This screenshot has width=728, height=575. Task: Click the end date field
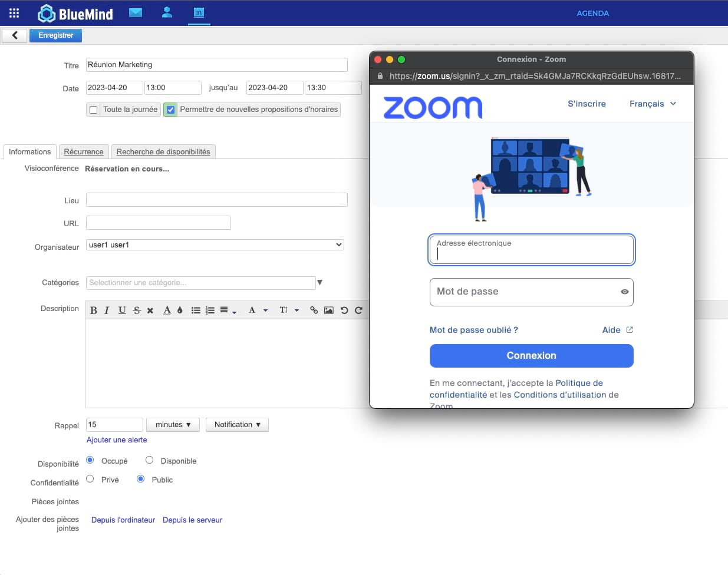click(275, 88)
